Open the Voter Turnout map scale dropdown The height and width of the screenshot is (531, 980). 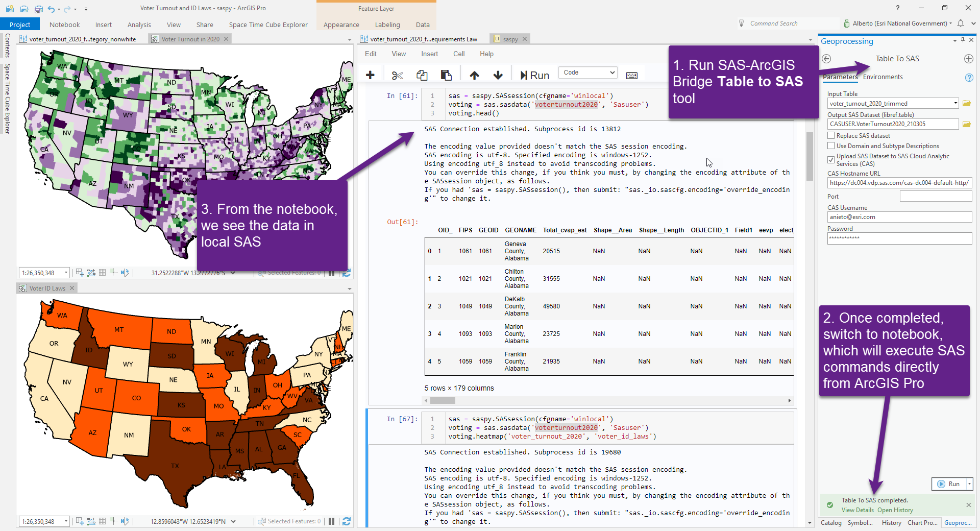tap(66, 273)
